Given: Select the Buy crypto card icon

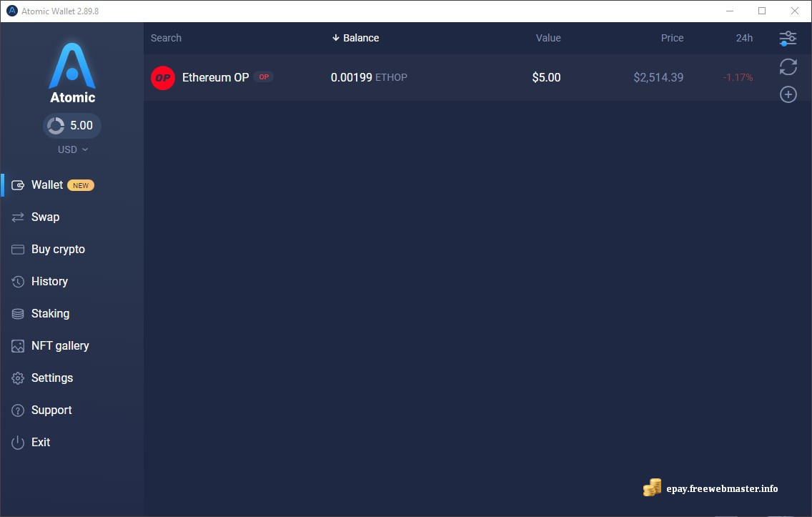Looking at the screenshot, I should pos(18,249).
